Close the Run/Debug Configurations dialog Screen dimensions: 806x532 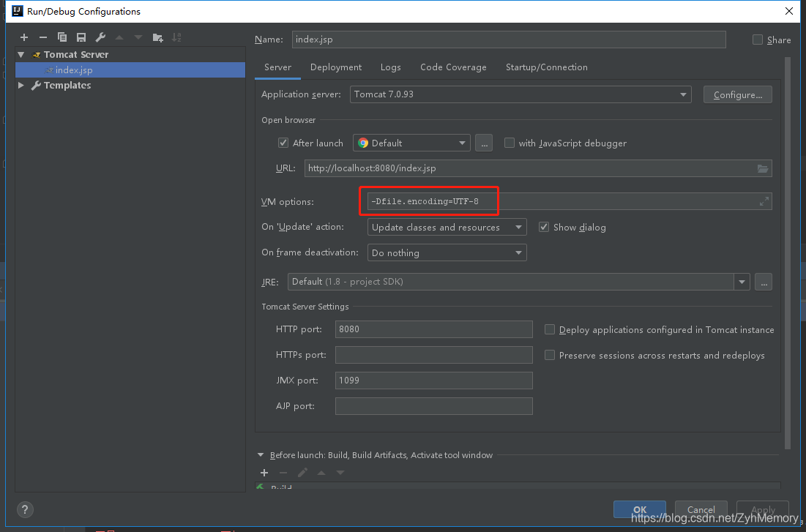click(x=789, y=11)
